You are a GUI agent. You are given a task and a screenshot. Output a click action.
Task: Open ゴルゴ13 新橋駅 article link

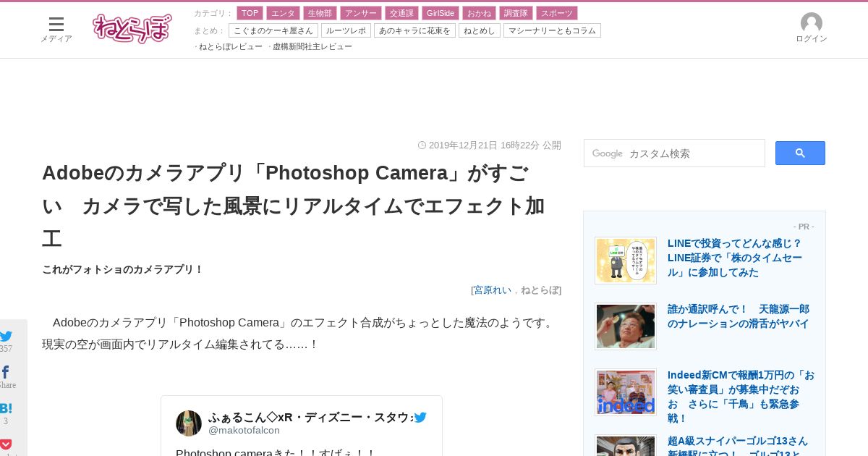[x=738, y=444]
